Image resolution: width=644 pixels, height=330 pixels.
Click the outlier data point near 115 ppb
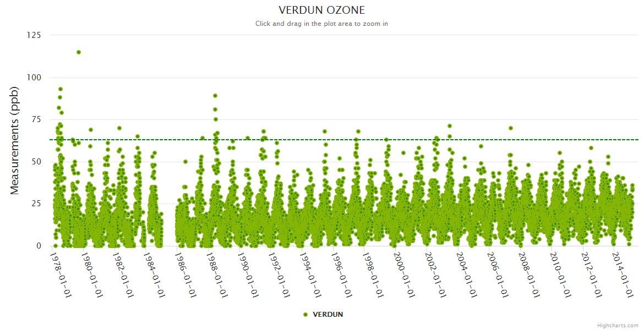(x=79, y=52)
